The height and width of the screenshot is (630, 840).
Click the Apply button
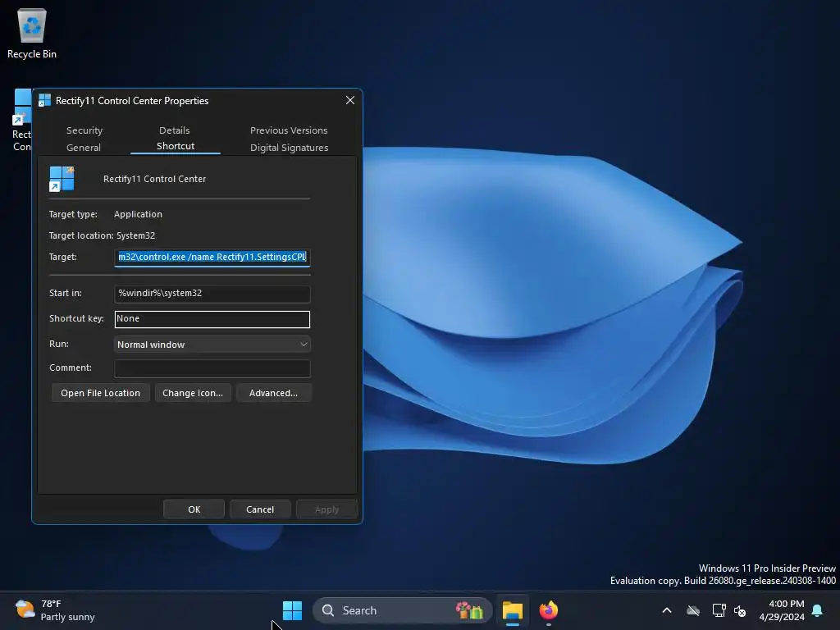click(x=326, y=509)
